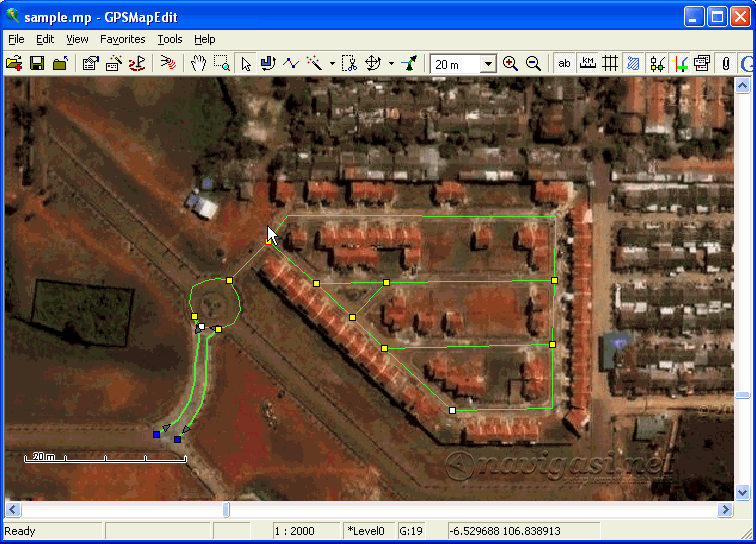The image size is (756, 544).
Task: Select the Zoom rectangle tool
Action: 221,63
